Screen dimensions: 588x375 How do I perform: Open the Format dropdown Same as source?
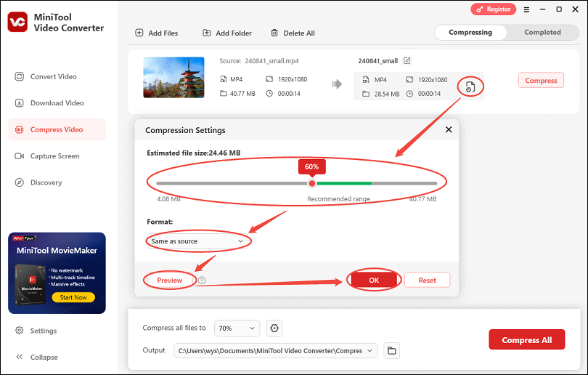coord(197,241)
